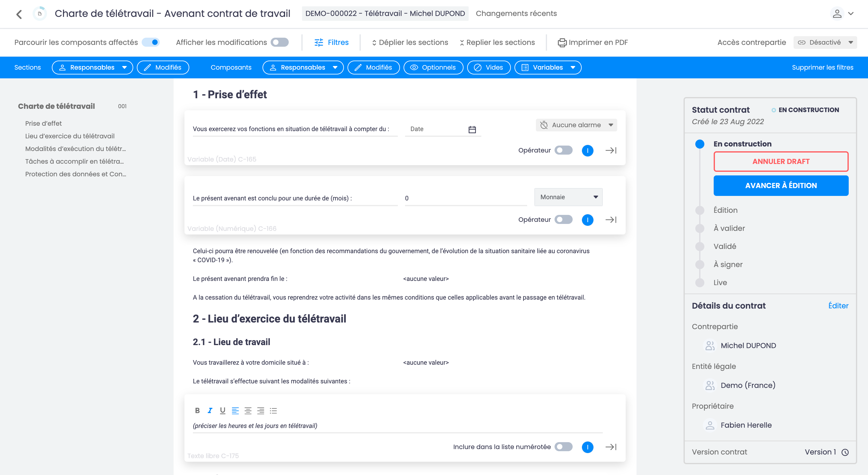Image resolution: width=868 pixels, height=475 pixels.
Task: Select the Vides filter chip
Action: coord(489,68)
